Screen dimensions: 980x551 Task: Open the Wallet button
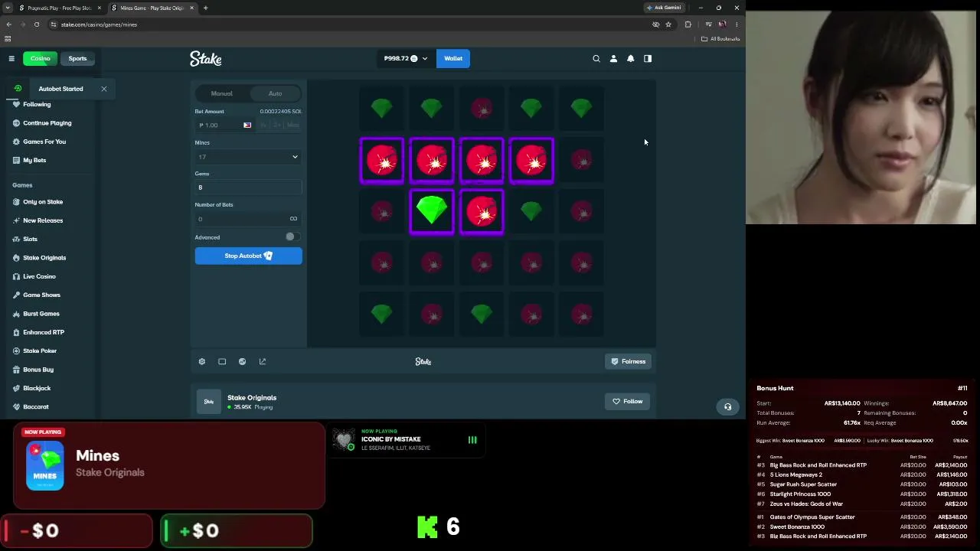tap(453, 58)
